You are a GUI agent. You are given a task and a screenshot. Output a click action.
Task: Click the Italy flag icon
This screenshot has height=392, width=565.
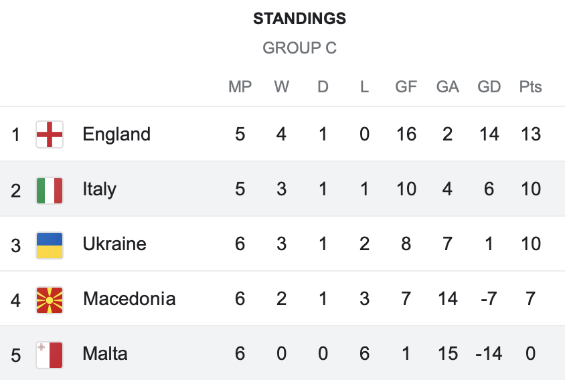pyautogui.click(x=50, y=189)
